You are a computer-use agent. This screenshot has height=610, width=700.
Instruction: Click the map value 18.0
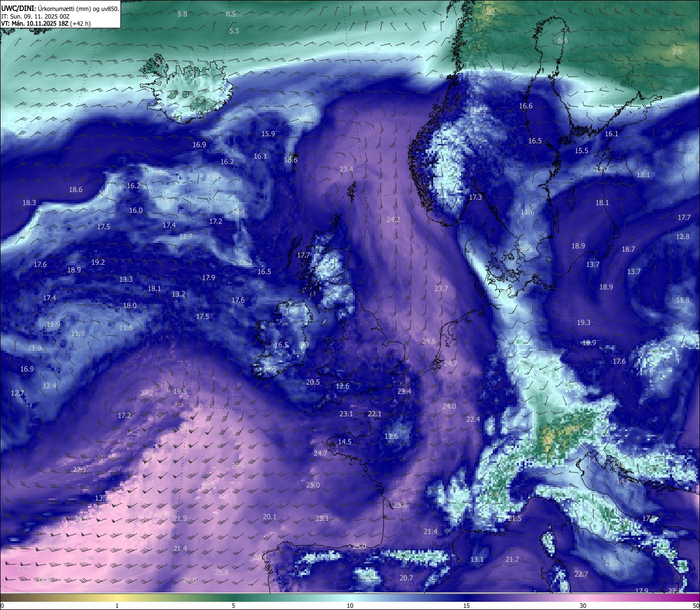coord(130,306)
